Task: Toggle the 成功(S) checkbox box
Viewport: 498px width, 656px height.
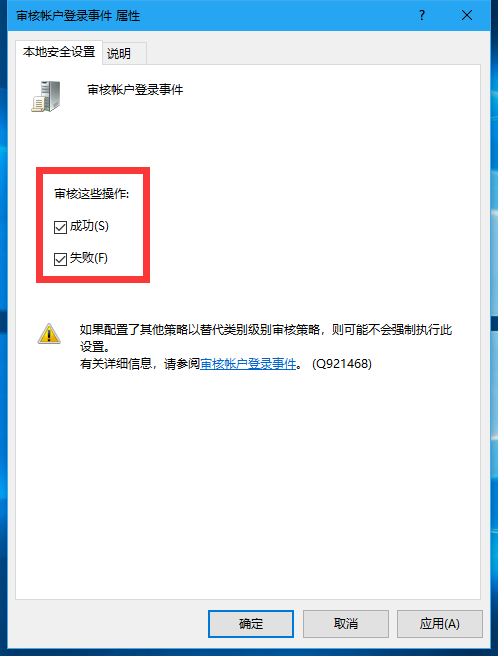Action: tap(60, 227)
